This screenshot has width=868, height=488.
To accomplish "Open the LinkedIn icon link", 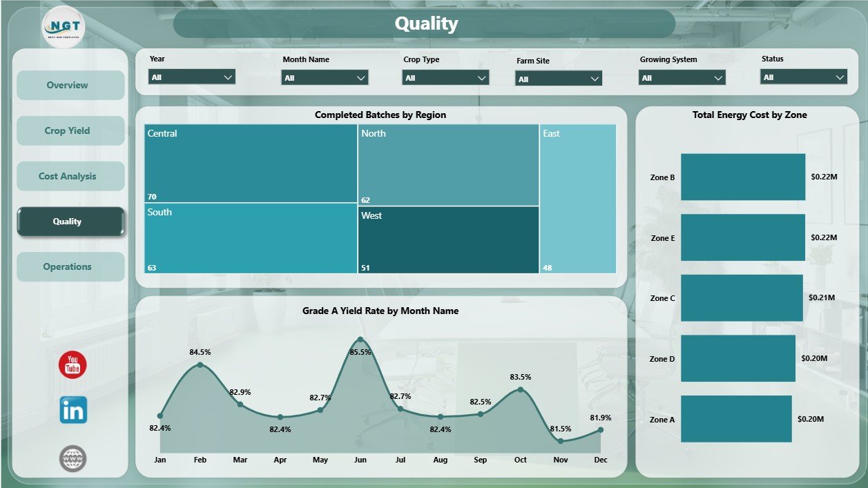I will 73,411.
